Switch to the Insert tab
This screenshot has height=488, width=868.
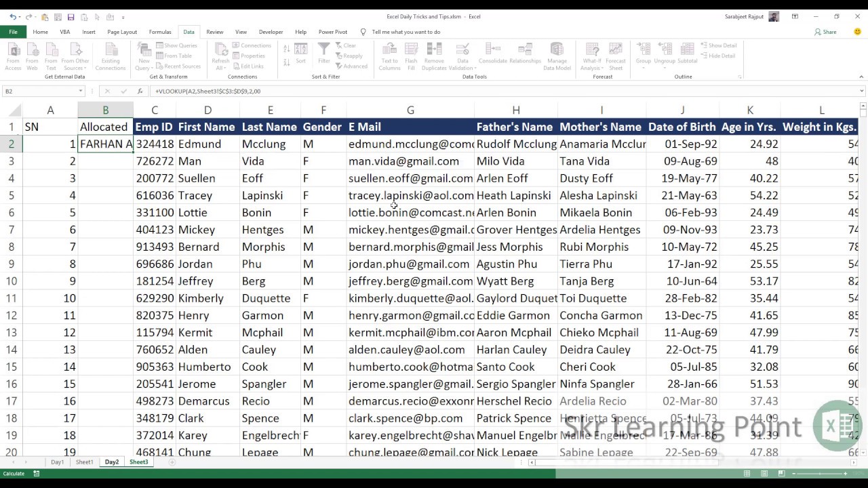(x=89, y=32)
